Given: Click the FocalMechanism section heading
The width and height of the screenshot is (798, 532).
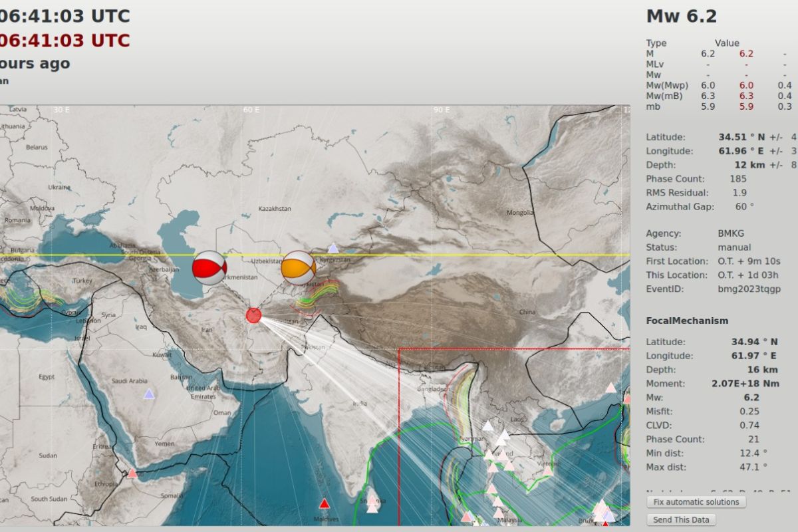Looking at the screenshot, I should coord(687,321).
